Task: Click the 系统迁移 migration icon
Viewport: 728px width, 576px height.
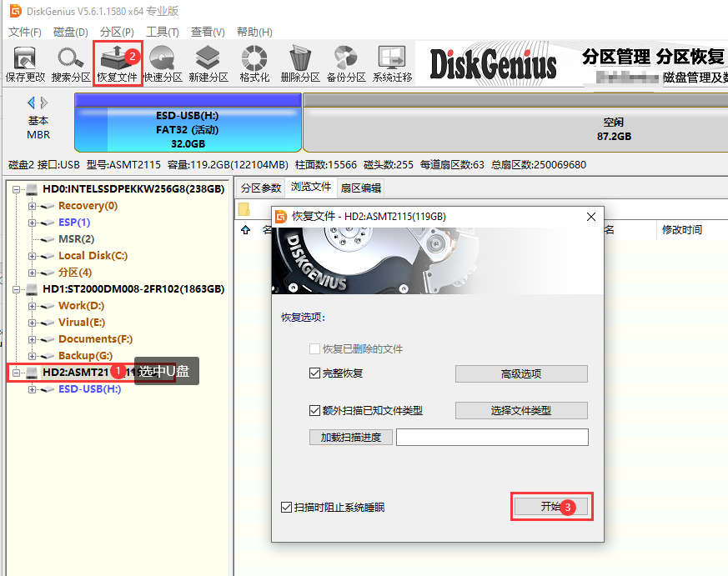Action: [392, 63]
